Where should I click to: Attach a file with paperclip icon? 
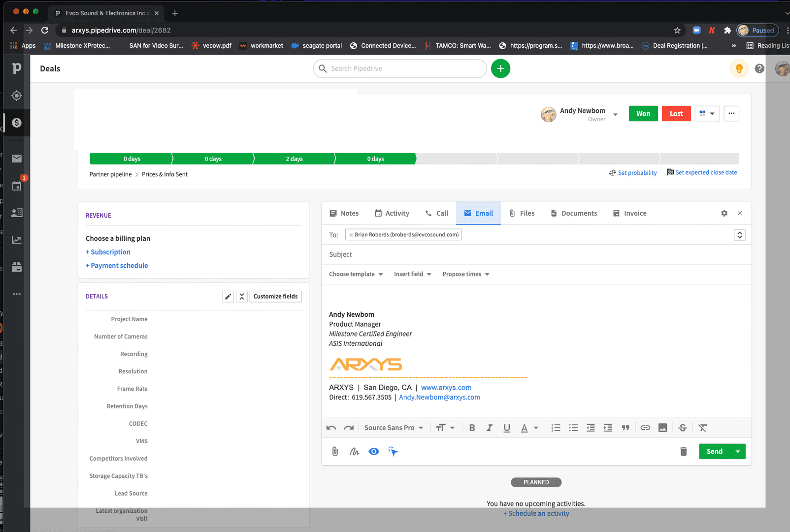pos(335,451)
